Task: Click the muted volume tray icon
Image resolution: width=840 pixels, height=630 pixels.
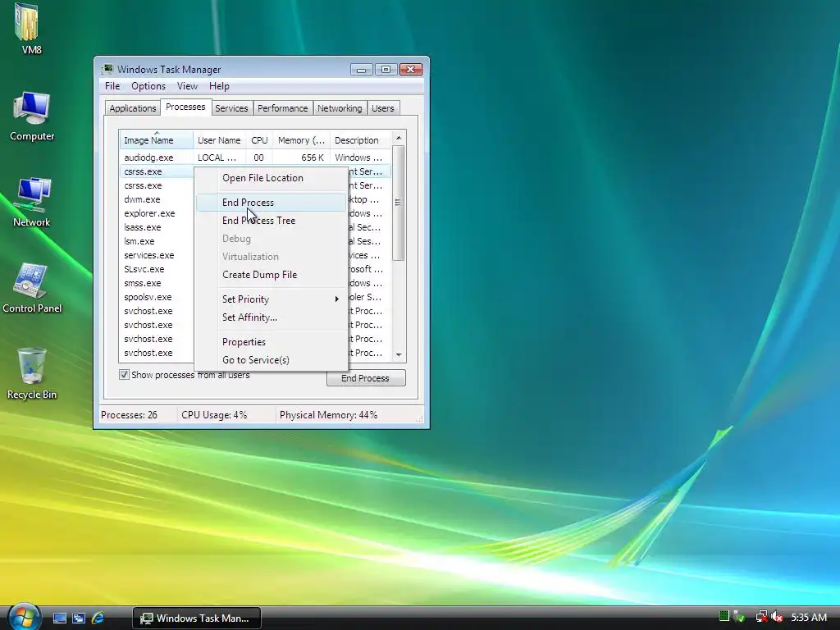Action: tap(777, 617)
